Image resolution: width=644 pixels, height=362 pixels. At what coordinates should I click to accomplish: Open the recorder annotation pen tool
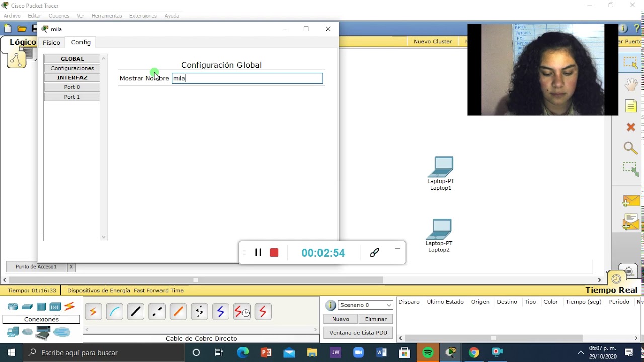pyautogui.click(x=374, y=252)
